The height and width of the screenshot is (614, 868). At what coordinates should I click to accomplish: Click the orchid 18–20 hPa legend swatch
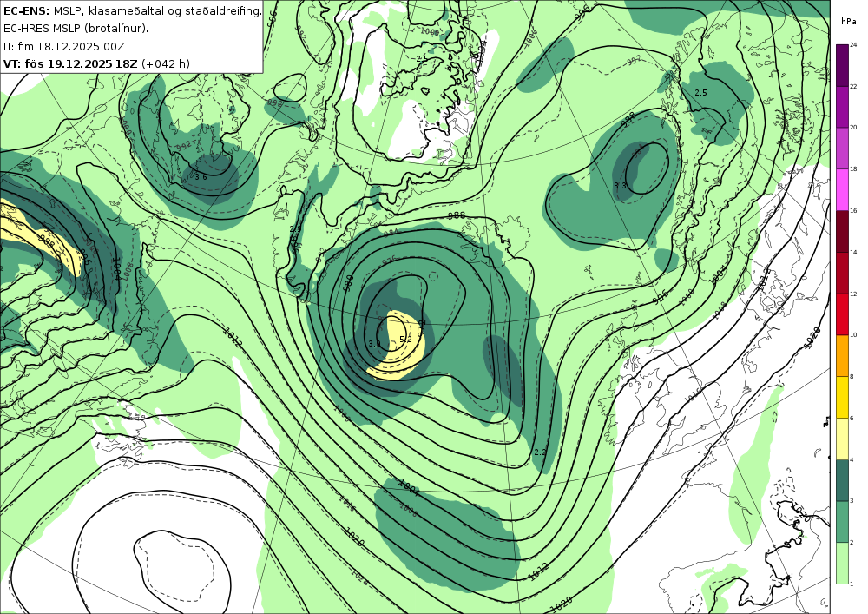pos(842,148)
